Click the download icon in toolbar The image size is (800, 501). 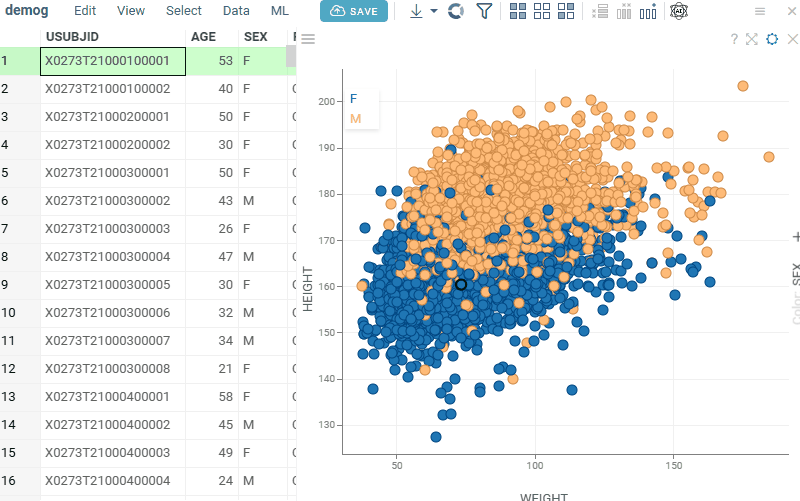pyautogui.click(x=416, y=11)
